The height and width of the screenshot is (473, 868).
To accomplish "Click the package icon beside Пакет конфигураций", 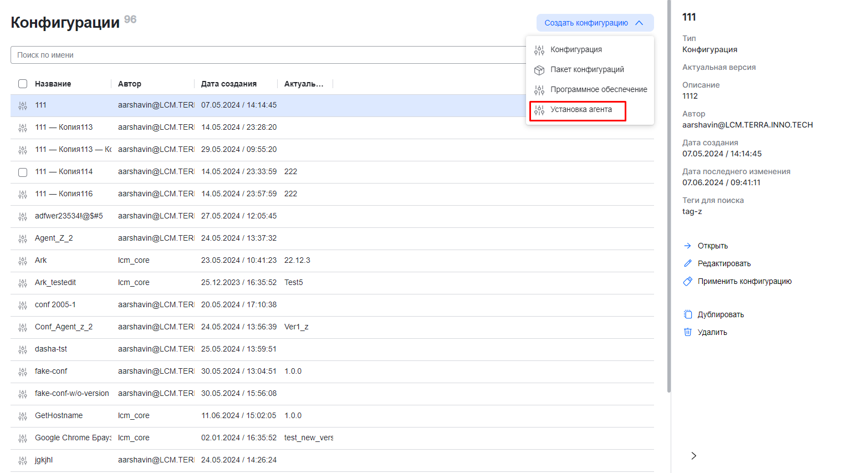I will pyautogui.click(x=539, y=70).
